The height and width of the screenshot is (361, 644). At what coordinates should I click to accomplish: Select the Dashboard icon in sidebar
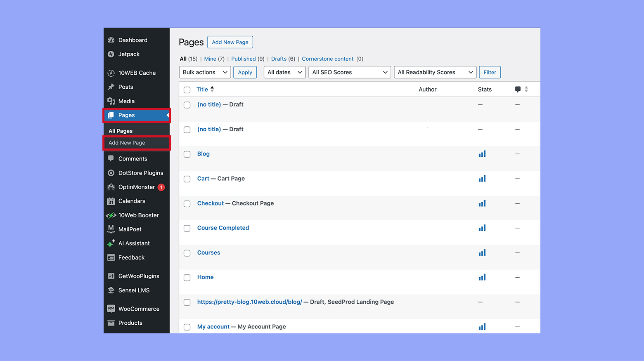pyautogui.click(x=111, y=40)
